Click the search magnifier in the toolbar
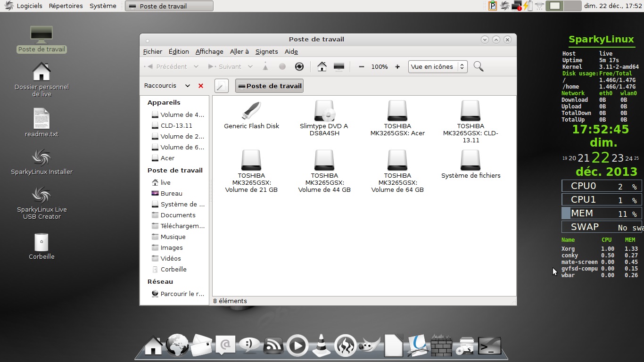Screen dimensions: 644x362 tap(479, 66)
